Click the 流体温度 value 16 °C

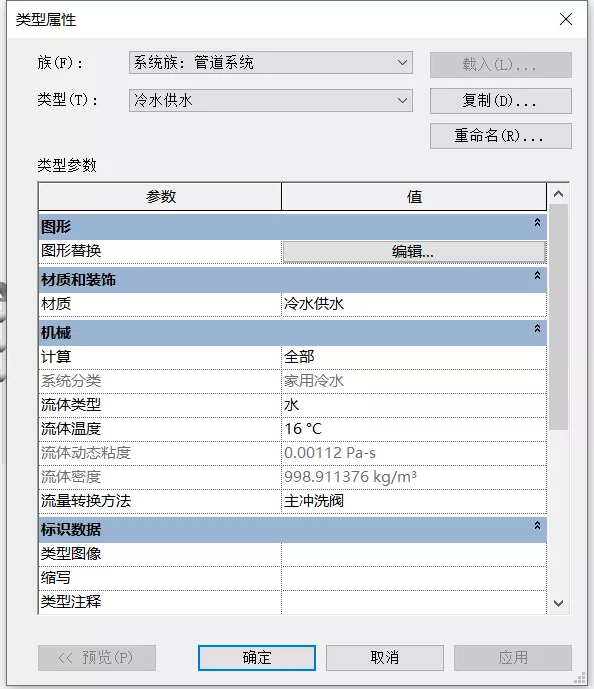tap(414, 429)
